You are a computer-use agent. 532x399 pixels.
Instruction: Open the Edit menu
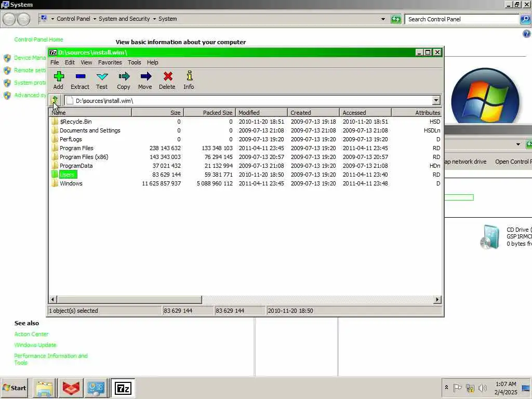(70, 62)
